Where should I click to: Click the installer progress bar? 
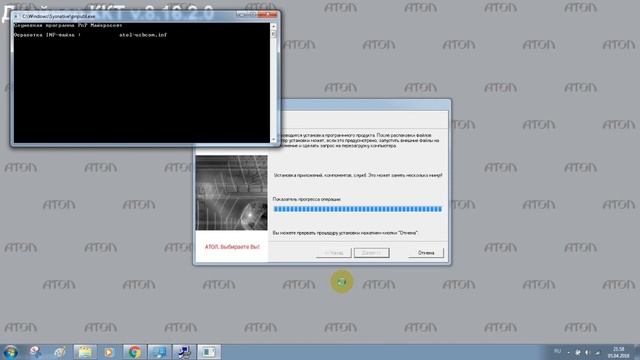358,209
